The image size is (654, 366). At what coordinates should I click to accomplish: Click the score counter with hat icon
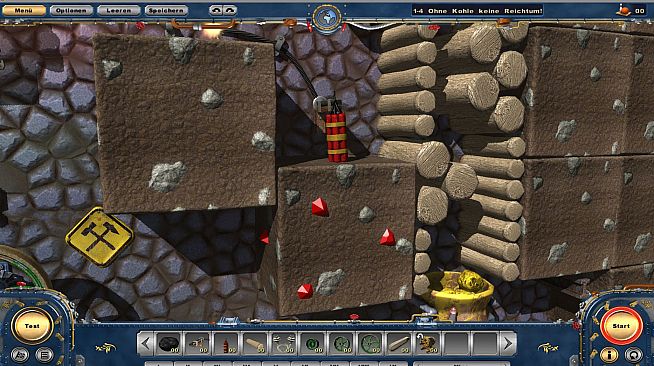pos(631,10)
